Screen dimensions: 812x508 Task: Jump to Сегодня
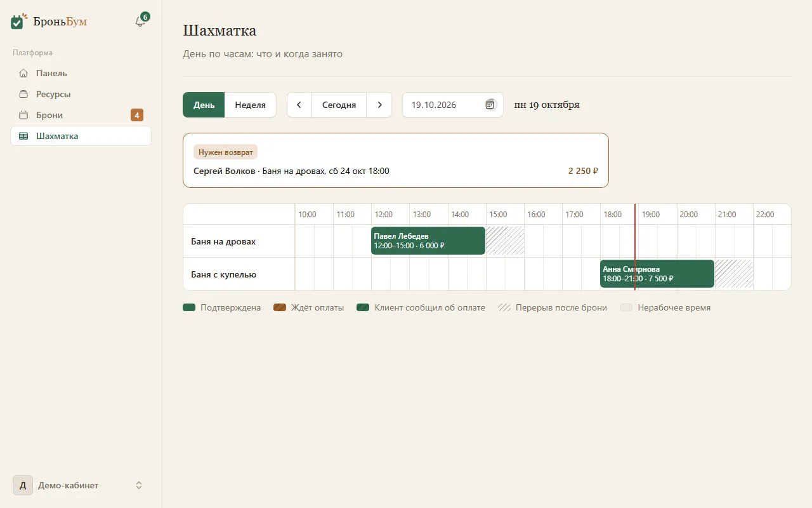[339, 105]
